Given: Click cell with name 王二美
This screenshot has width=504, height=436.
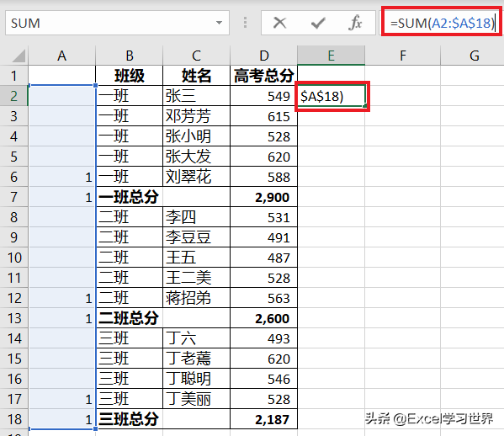Looking at the screenshot, I should coord(196,278).
